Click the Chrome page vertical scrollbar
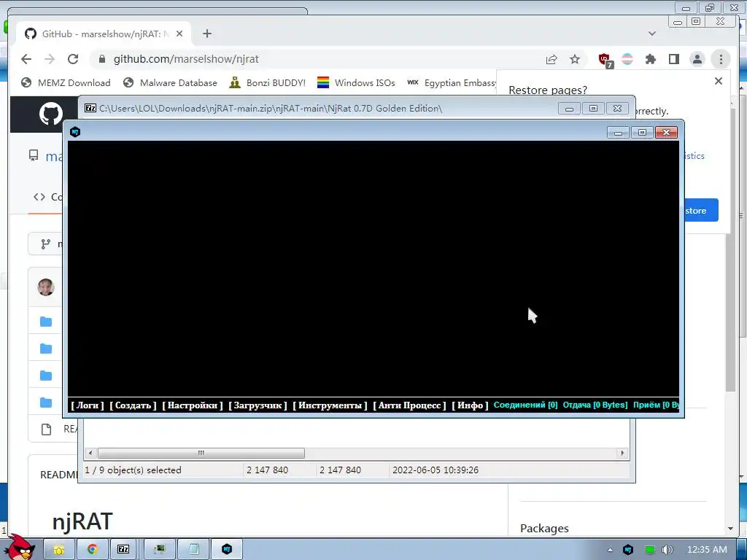747x560 pixels. (730, 250)
